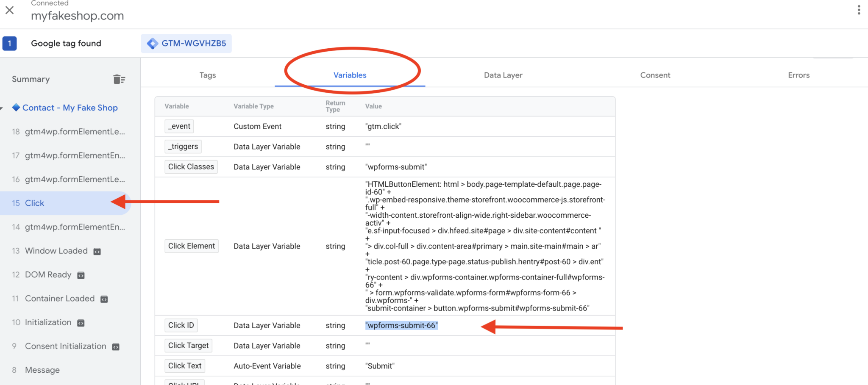Click the Click ID variable chip
Screen dimensions: 868x385
[x=181, y=325]
